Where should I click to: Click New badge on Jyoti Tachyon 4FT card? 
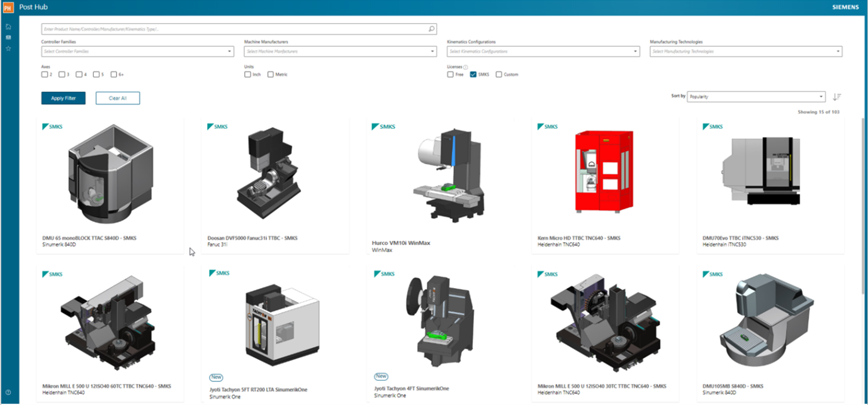click(x=381, y=376)
